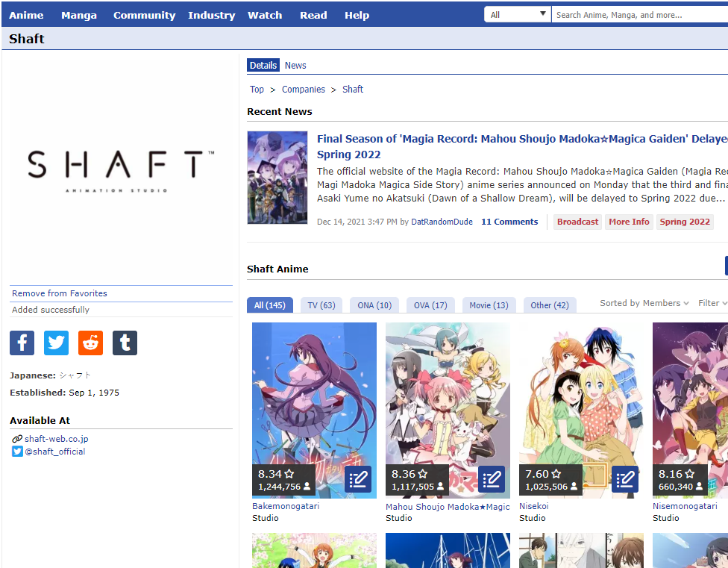Open @shaft_official Twitter link
The height and width of the screenshot is (568, 728).
tap(54, 452)
